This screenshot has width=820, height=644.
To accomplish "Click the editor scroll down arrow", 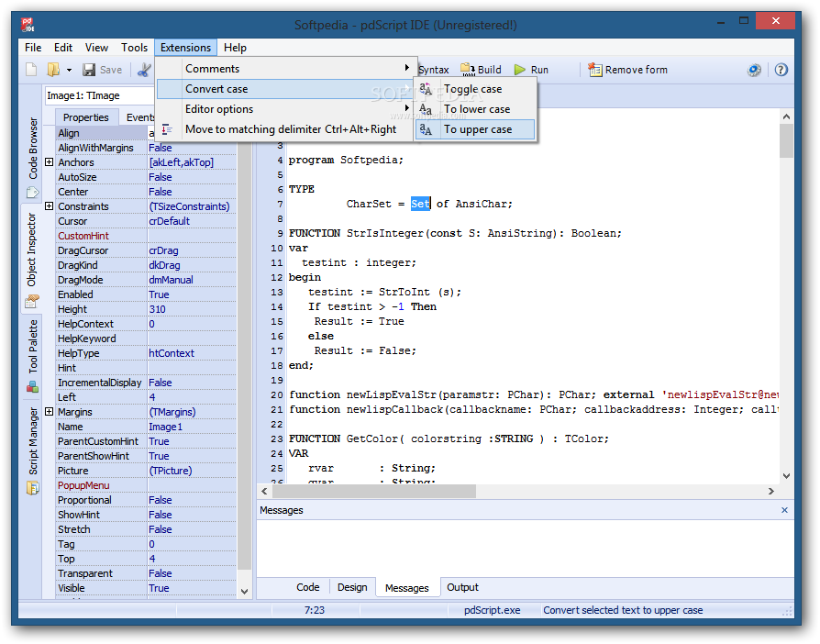I will [x=786, y=475].
